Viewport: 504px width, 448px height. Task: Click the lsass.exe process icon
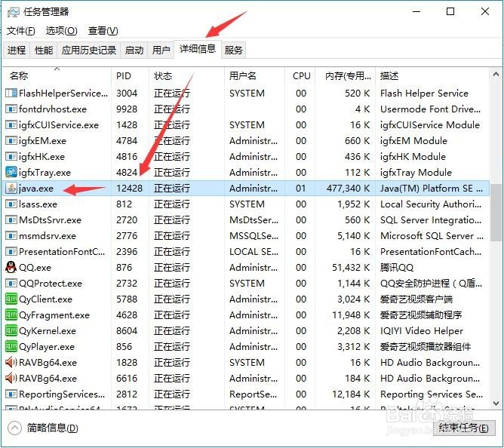click(11, 204)
